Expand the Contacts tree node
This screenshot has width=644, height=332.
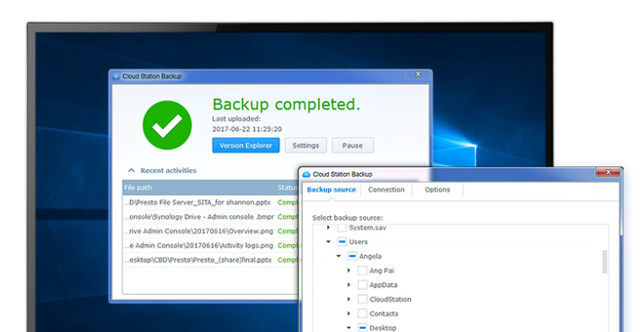(x=349, y=313)
